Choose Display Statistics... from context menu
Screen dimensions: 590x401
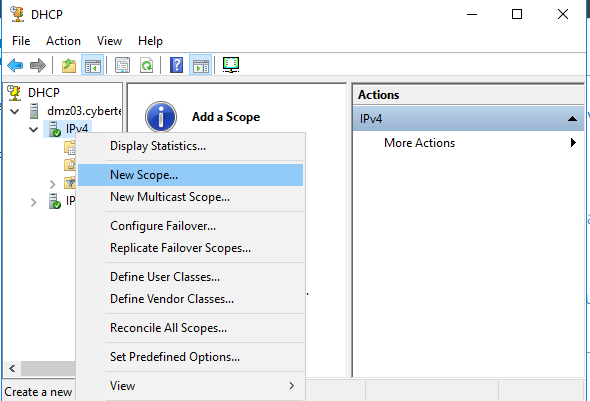click(190, 146)
